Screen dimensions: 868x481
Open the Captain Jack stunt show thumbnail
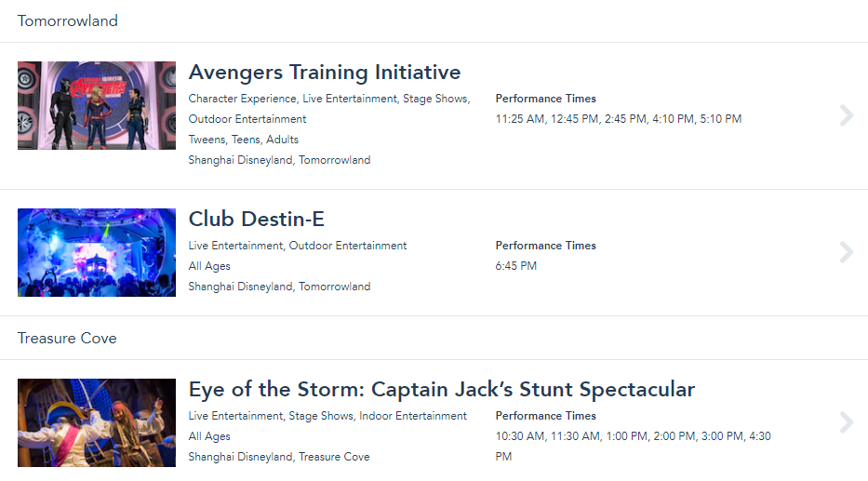coord(97,422)
